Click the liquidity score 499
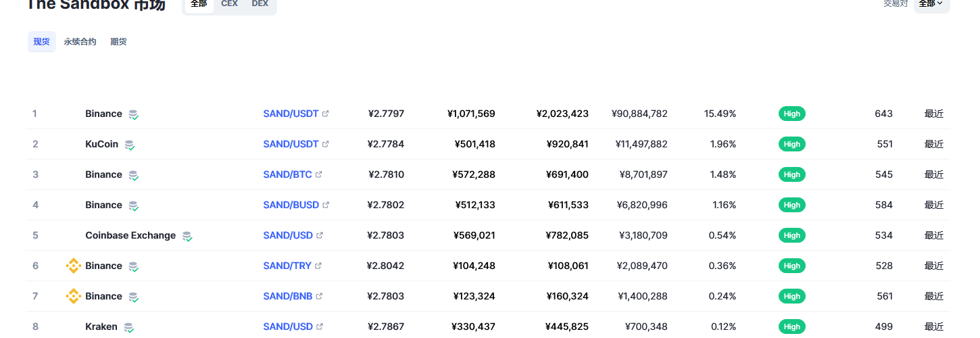The image size is (980, 338). coord(883,327)
